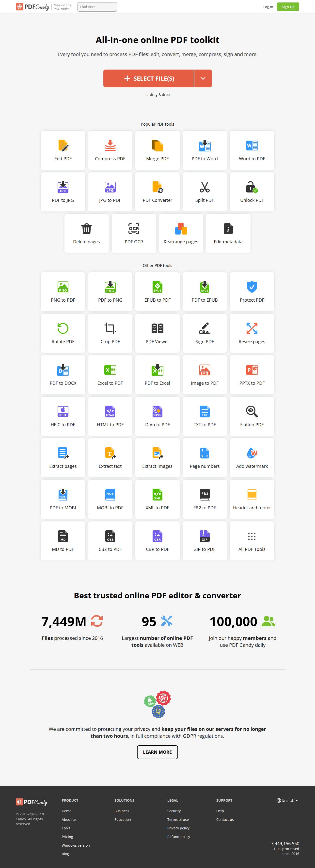
Task: Focus the Find tools search field
Action: [x=97, y=7]
